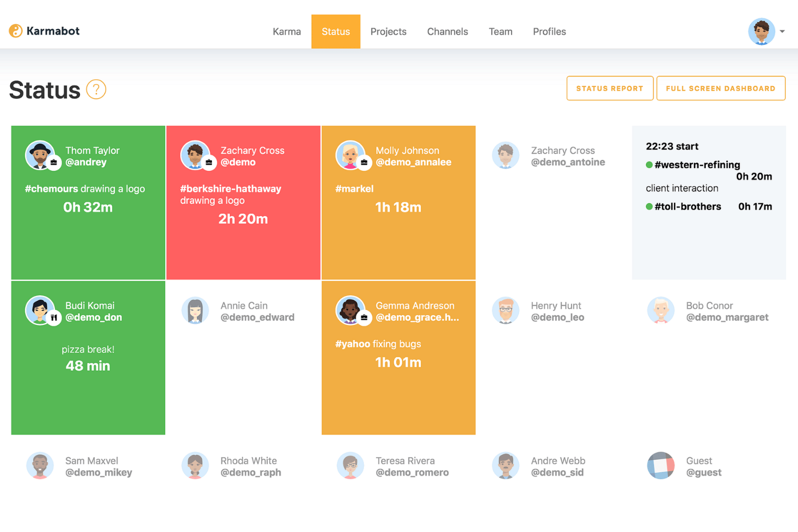Click the 1h 01m timer on Gemma's card
The height and width of the screenshot is (532, 798).
pyautogui.click(x=398, y=362)
